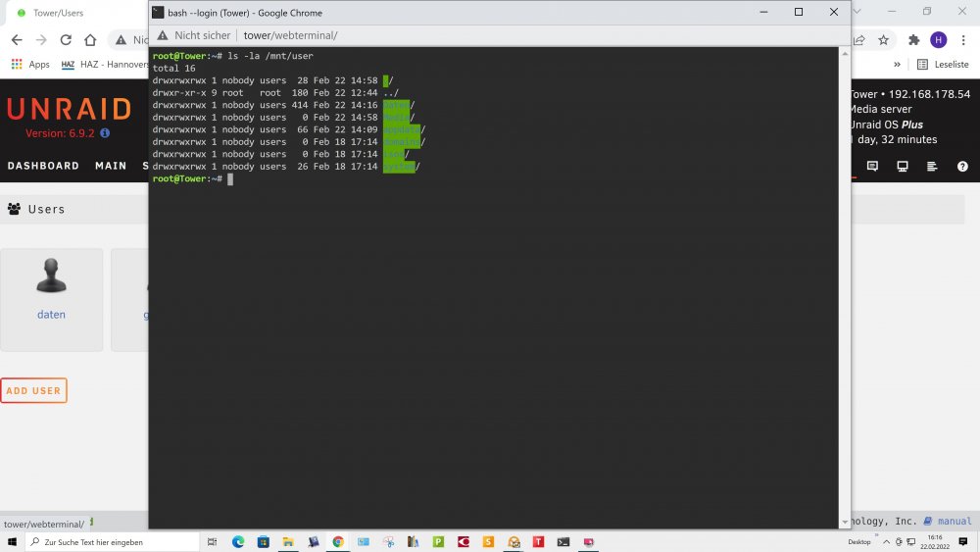
Task: Click the ADD USER button
Action: 33,390
